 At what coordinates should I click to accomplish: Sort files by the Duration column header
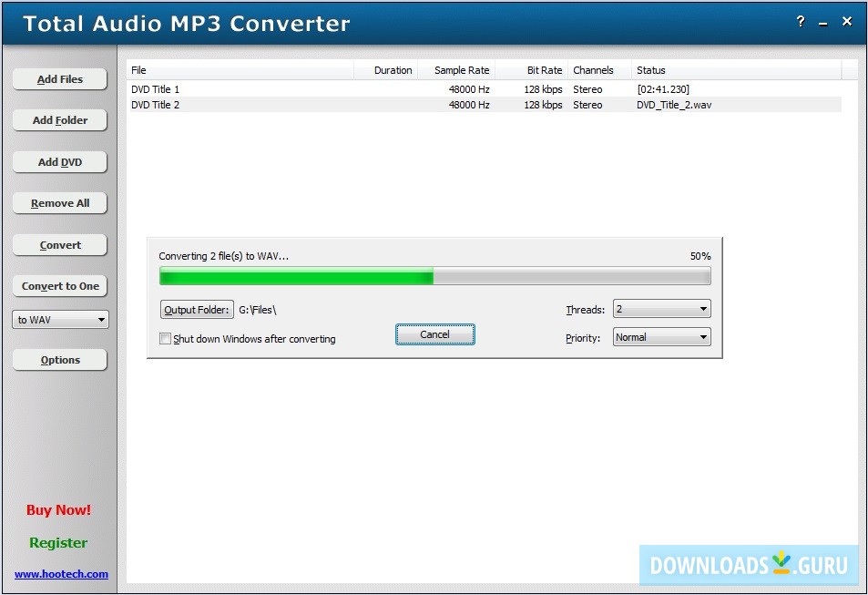(x=393, y=69)
